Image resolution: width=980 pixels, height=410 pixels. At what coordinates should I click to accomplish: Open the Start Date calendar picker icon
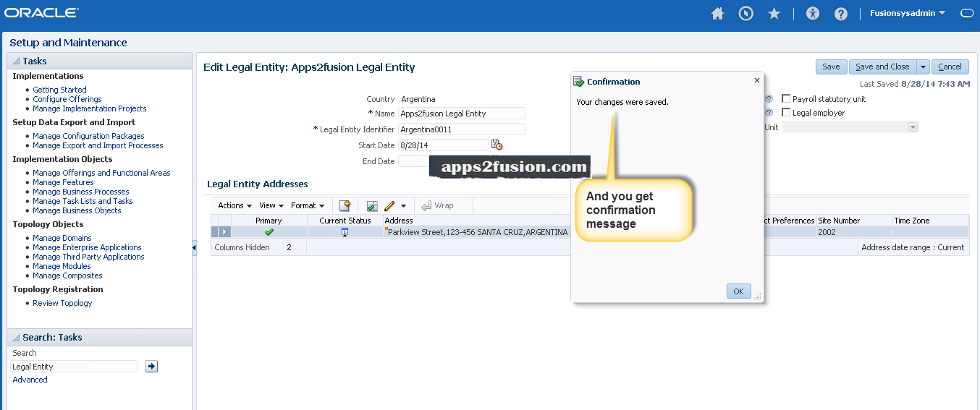click(497, 145)
